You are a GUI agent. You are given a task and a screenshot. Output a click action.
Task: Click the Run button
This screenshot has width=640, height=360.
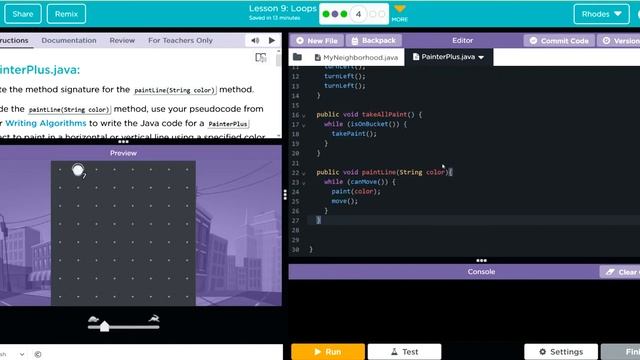point(328,351)
